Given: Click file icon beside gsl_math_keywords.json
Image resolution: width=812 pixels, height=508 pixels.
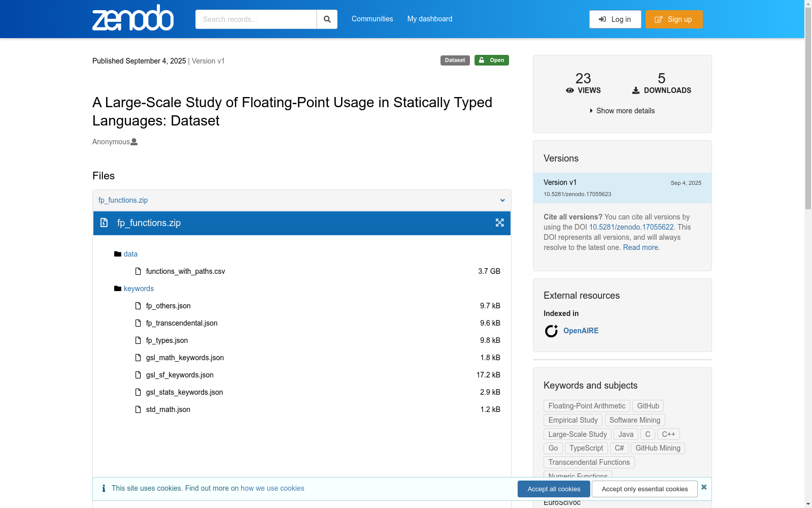Looking at the screenshot, I should 138,358.
